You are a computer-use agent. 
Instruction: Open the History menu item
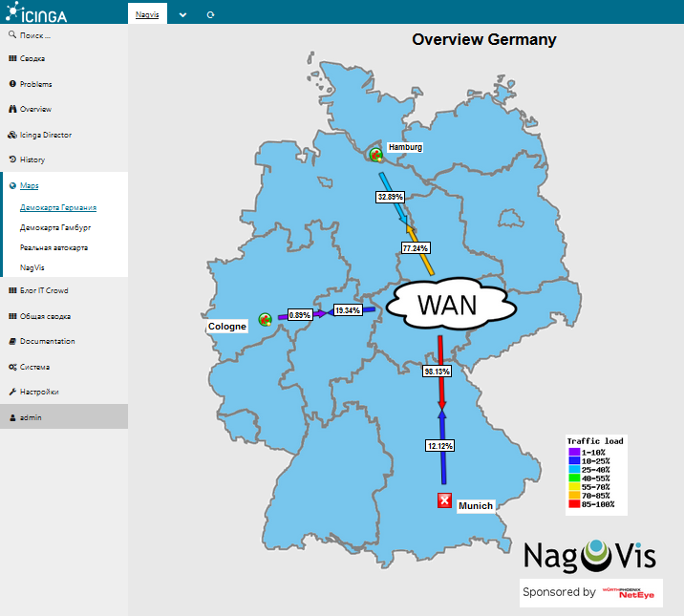coord(32,159)
